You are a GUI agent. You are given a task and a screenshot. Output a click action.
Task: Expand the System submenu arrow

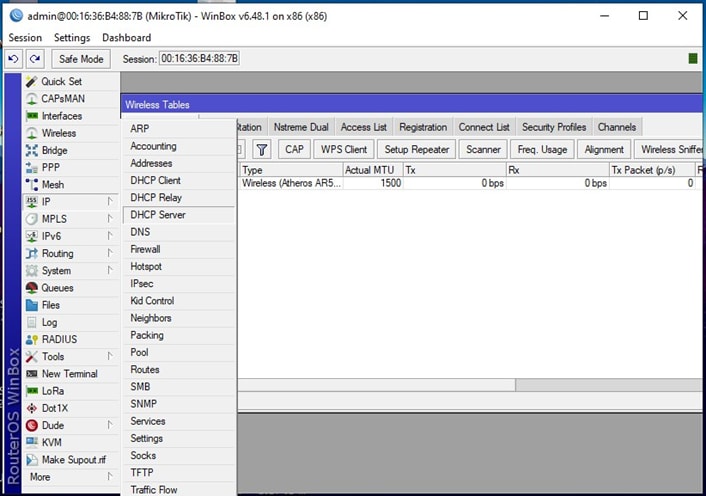click(110, 271)
